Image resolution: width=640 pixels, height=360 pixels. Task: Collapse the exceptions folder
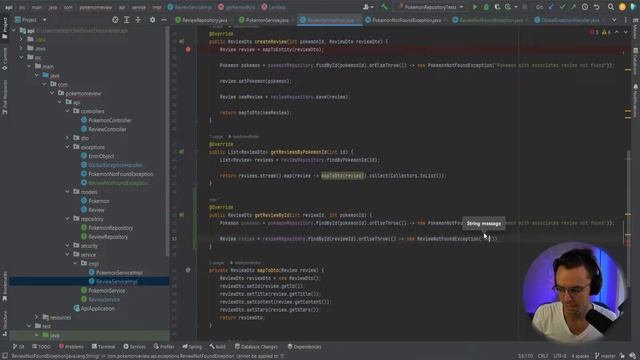(67, 147)
